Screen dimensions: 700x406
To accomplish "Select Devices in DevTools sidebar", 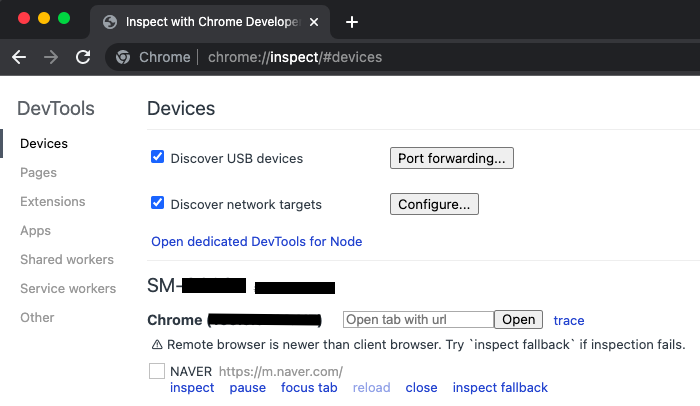I will click(x=44, y=143).
